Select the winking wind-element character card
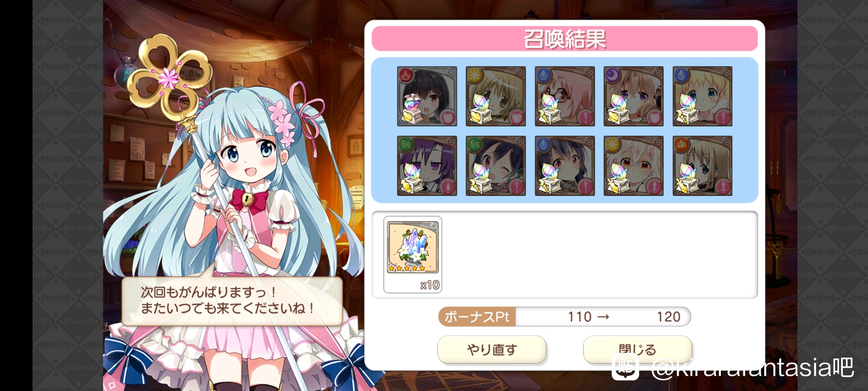868x391 pixels. 496,166
